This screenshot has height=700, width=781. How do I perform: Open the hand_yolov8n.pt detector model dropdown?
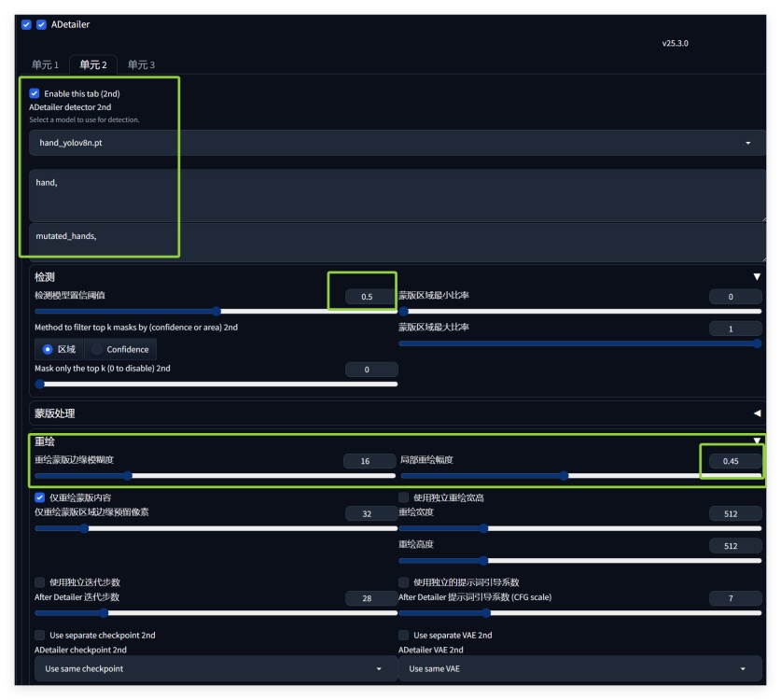click(395, 143)
